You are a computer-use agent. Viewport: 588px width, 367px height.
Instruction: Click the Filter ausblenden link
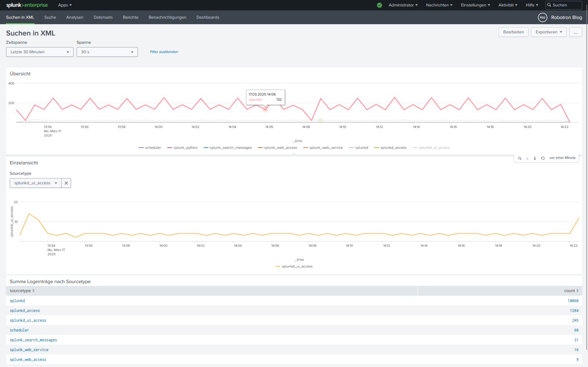pos(164,52)
